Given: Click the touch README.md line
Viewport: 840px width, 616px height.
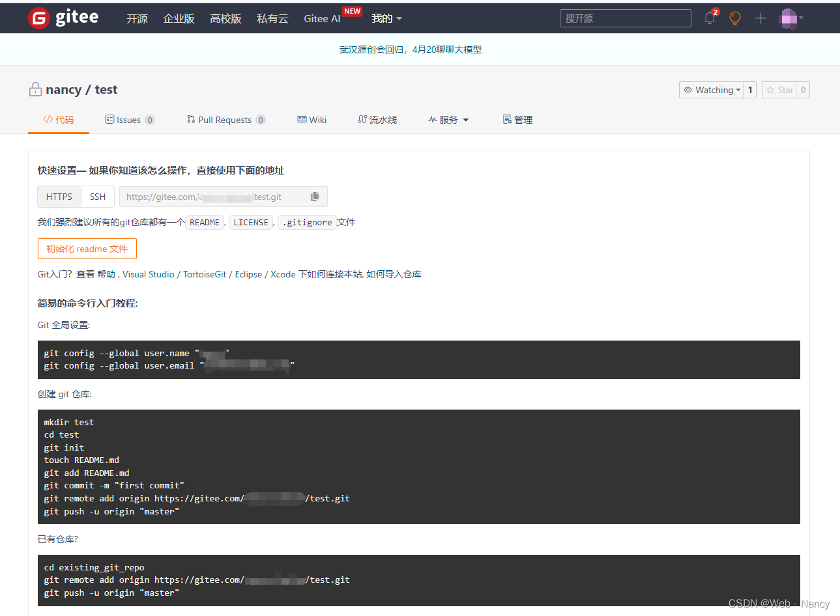Looking at the screenshot, I should coord(81,460).
